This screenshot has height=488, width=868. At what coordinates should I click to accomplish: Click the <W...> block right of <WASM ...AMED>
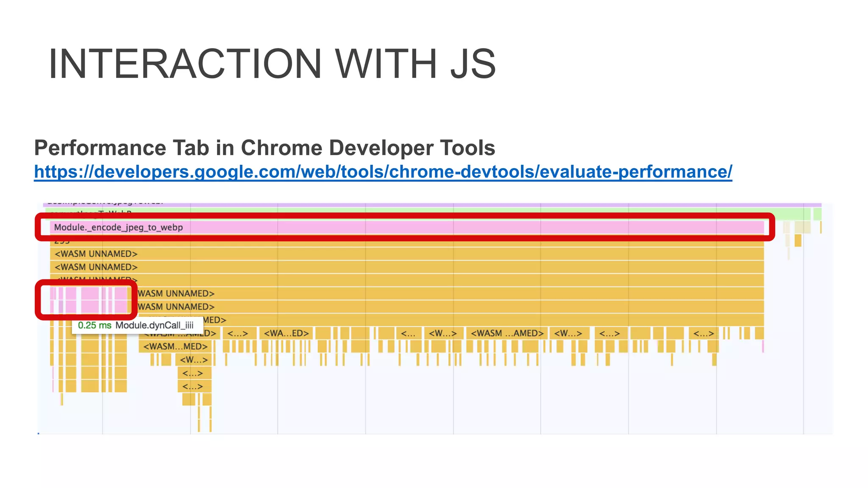point(568,333)
